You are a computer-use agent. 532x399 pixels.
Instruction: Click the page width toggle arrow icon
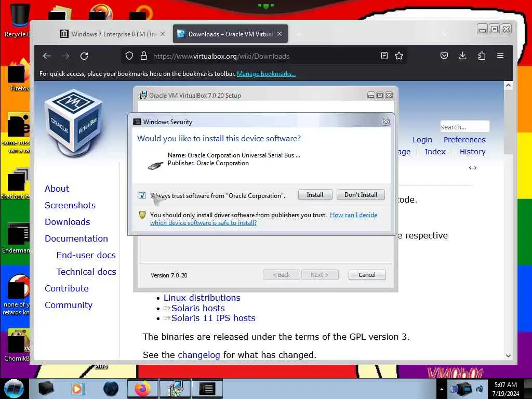473,168
